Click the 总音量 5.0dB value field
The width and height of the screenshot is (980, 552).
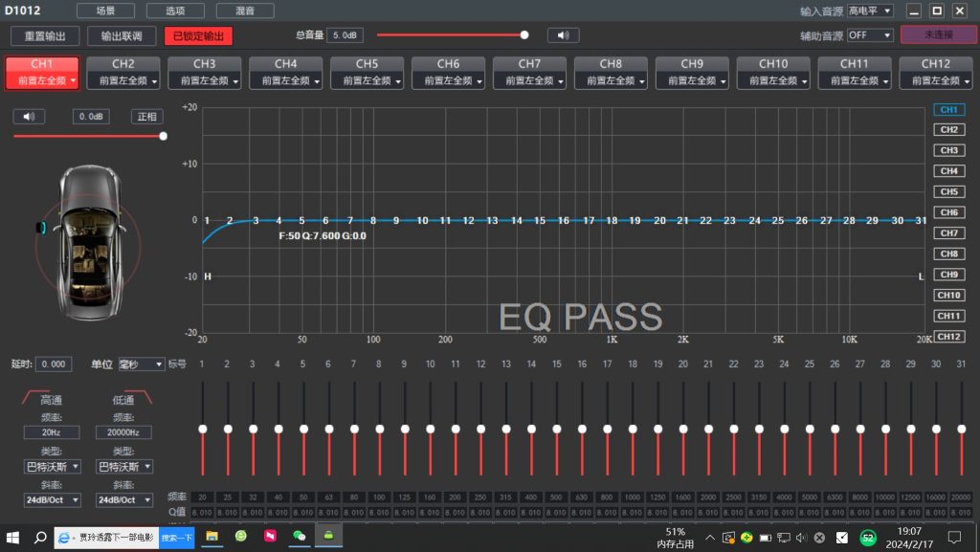click(x=345, y=35)
